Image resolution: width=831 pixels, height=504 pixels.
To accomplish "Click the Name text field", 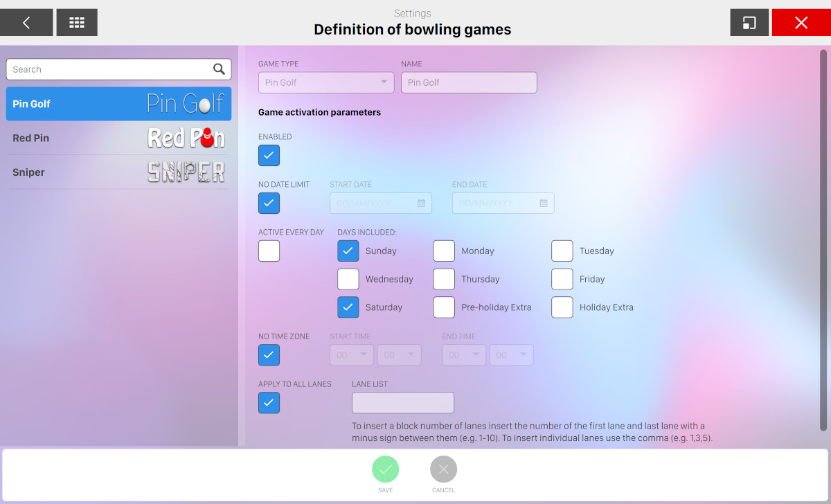I will pyautogui.click(x=469, y=82).
